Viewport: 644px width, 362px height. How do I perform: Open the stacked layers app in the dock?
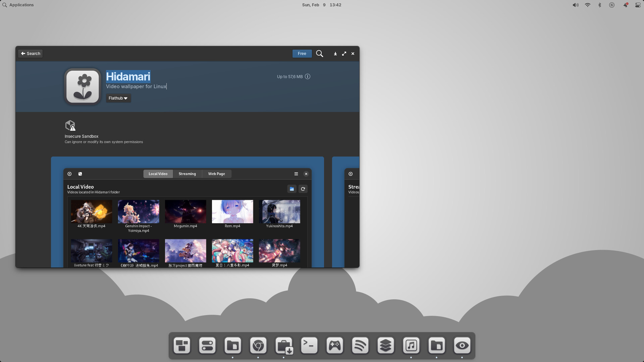click(x=386, y=346)
